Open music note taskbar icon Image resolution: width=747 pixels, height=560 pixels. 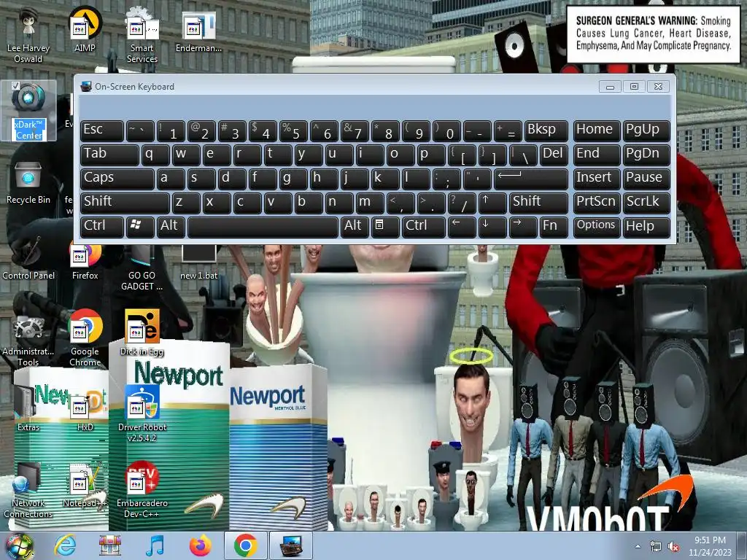(x=155, y=545)
